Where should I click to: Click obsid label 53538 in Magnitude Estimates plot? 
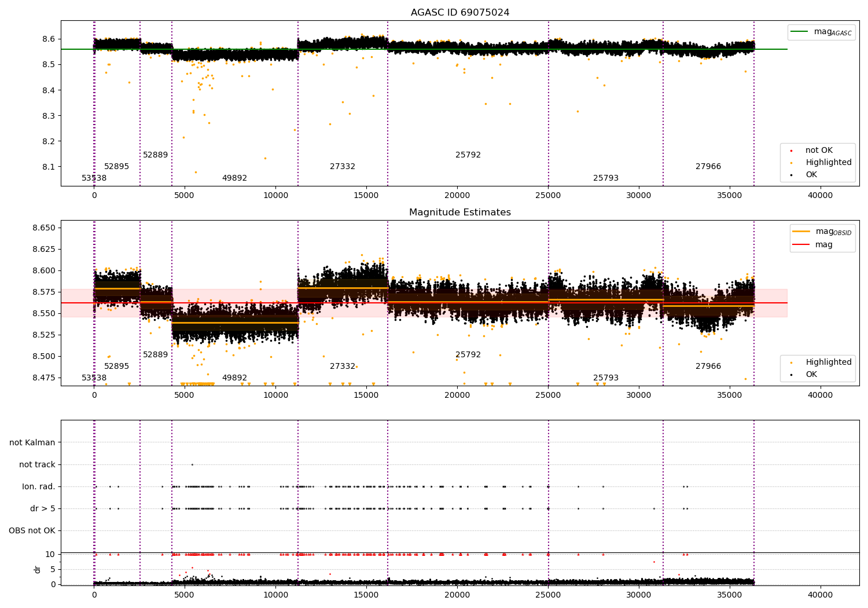click(94, 378)
